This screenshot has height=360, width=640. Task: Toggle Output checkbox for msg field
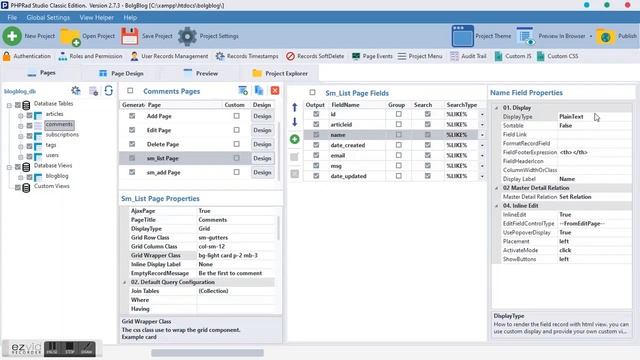click(316, 165)
